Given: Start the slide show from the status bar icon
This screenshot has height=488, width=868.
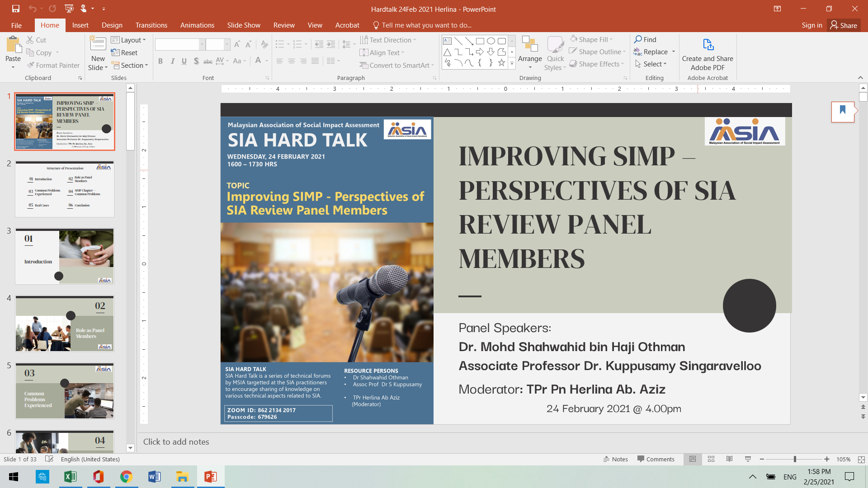Looking at the screenshot, I should pyautogui.click(x=748, y=459).
